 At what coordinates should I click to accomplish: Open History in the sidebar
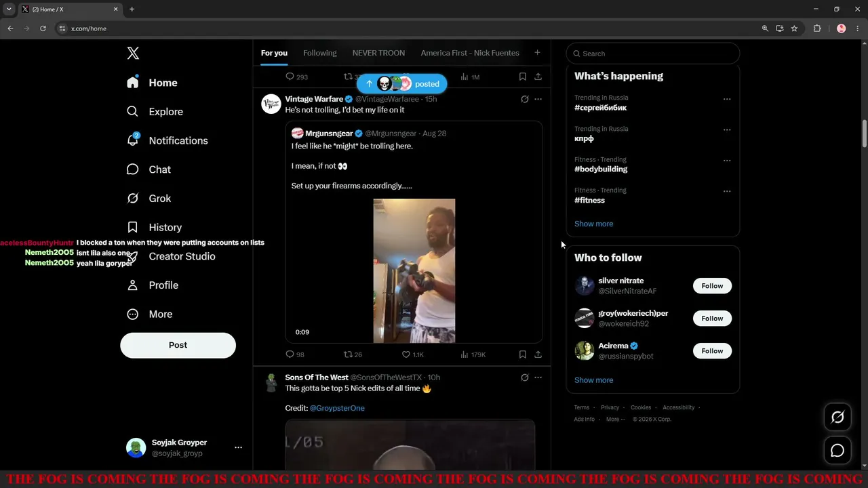pyautogui.click(x=154, y=228)
